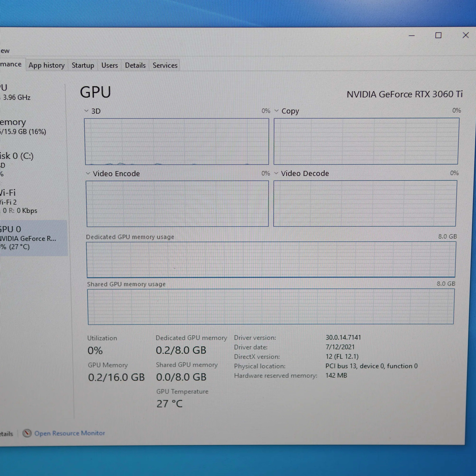This screenshot has width=476, height=476.
Task: Open the Startup tab
Action: coord(83,65)
